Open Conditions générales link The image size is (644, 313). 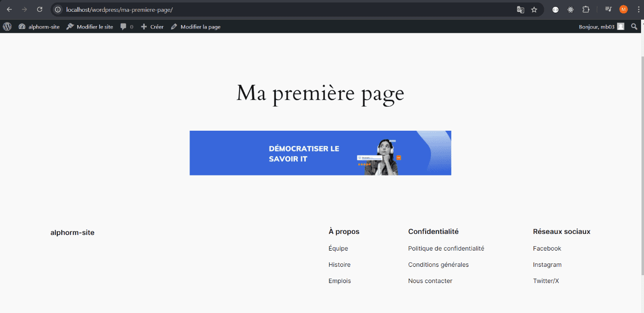pos(438,265)
